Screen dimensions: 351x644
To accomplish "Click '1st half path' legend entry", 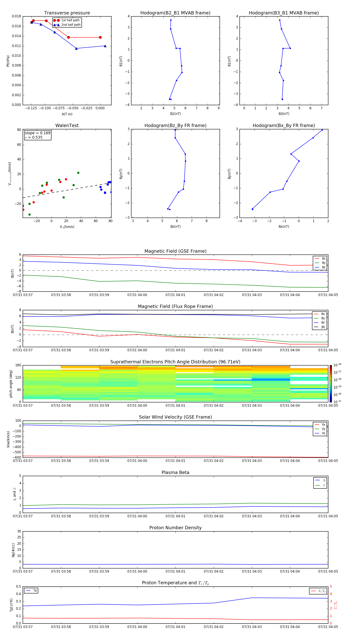I will (66, 20).
